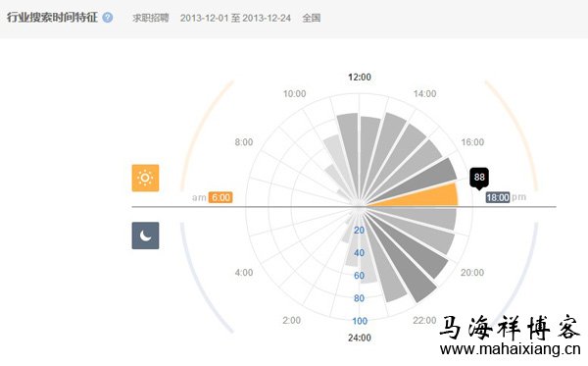Click the 12:00 label above the chart
This screenshot has height=366, width=588.
coord(360,77)
